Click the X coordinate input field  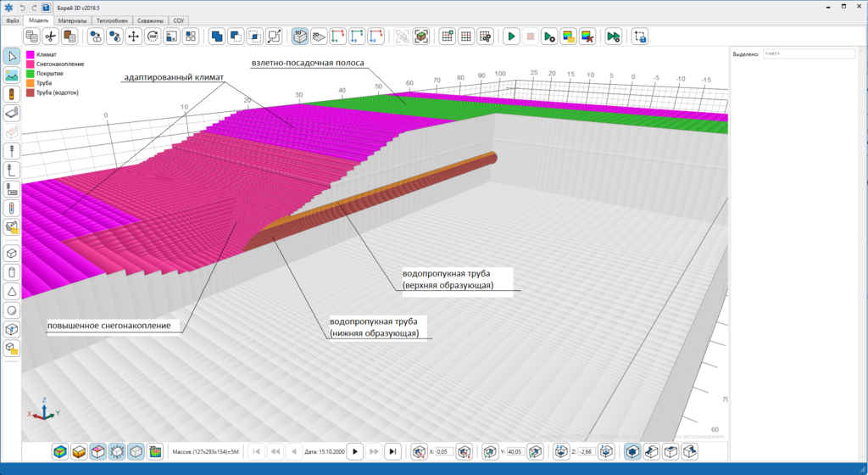444,452
